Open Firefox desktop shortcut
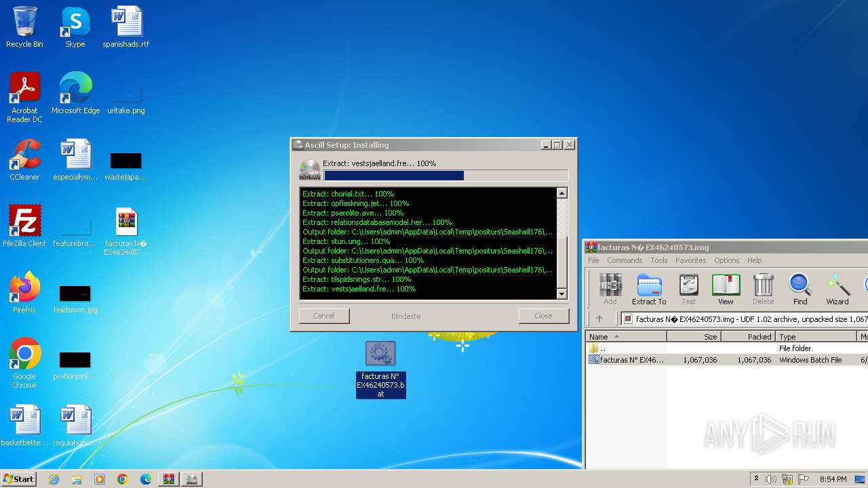This screenshot has height=488, width=868. coord(24,293)
